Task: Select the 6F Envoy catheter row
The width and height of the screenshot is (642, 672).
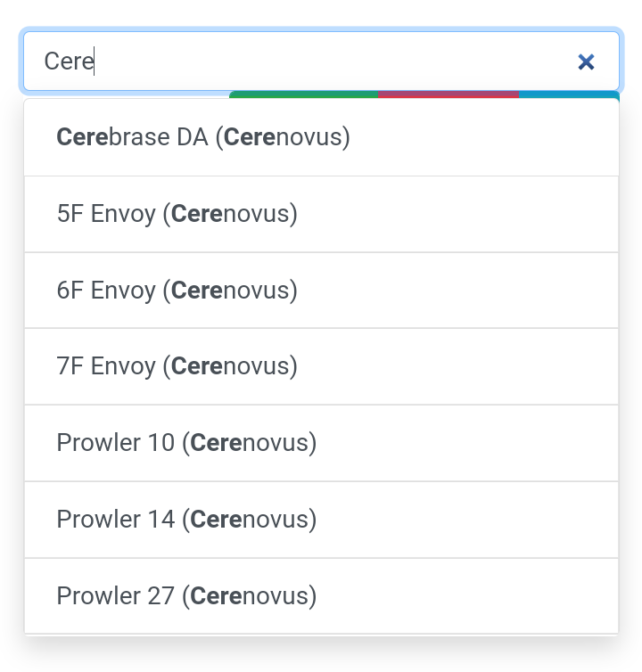Action: click(x=321, y=291)
